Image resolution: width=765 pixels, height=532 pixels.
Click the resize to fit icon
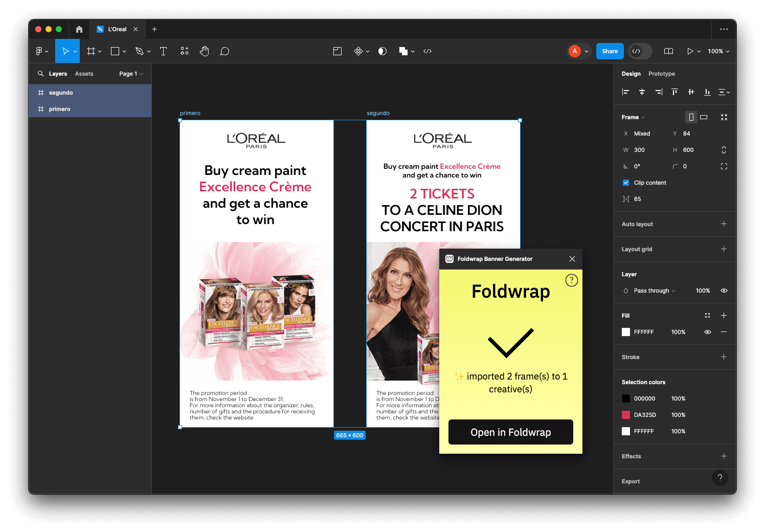click(x=724, y=117)
